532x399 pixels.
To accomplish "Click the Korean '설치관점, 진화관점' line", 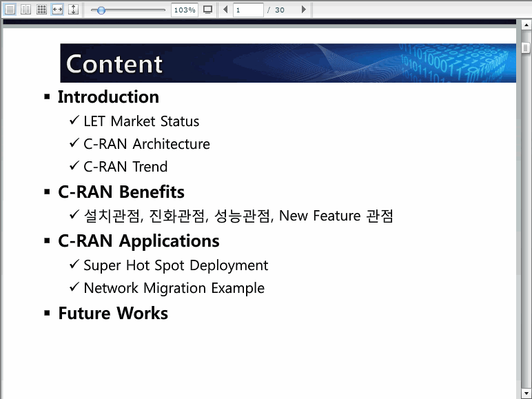I will pyautogui.click(x=238, y=216).
